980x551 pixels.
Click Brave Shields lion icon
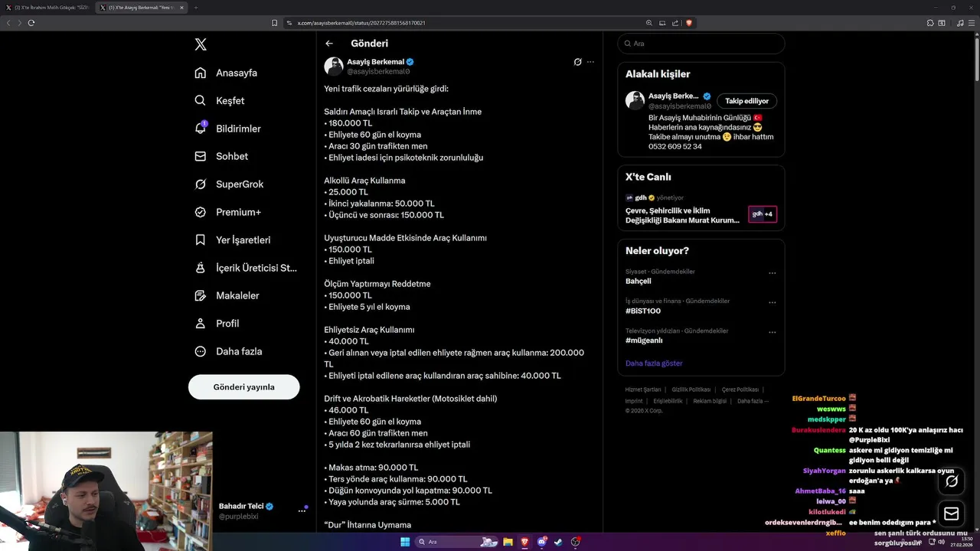tap(689, 23)
